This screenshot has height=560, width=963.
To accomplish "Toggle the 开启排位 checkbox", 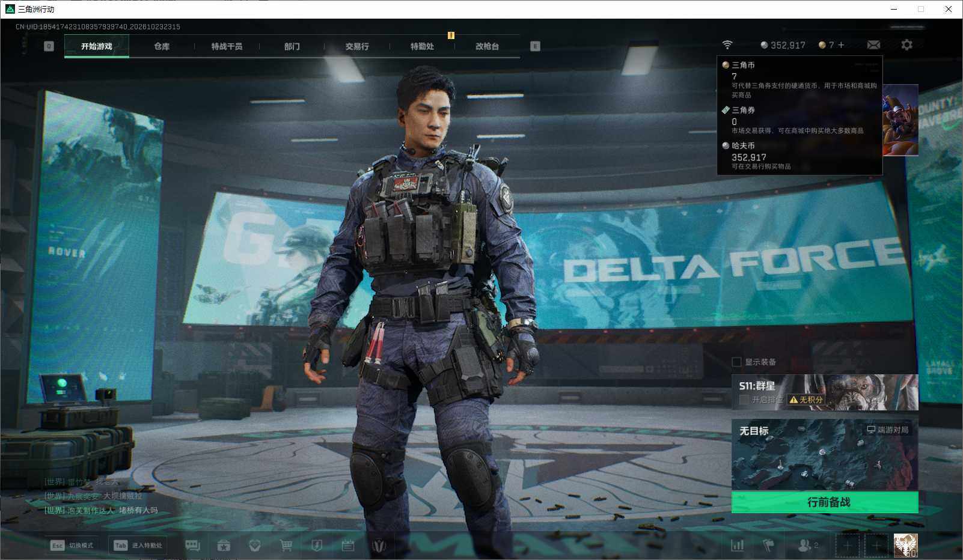I will [744, 400].
